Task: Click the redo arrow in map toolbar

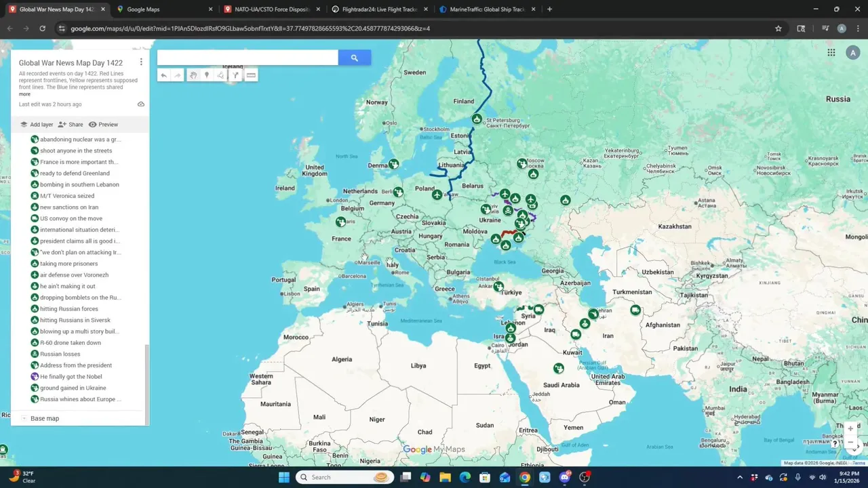Action: coord(178,75)
